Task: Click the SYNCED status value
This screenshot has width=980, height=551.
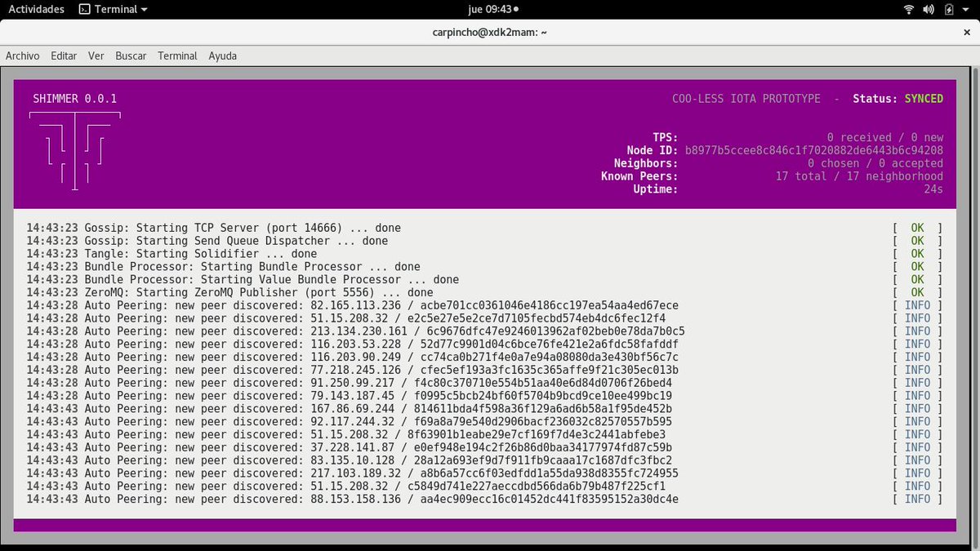Action: pos(924,99)
